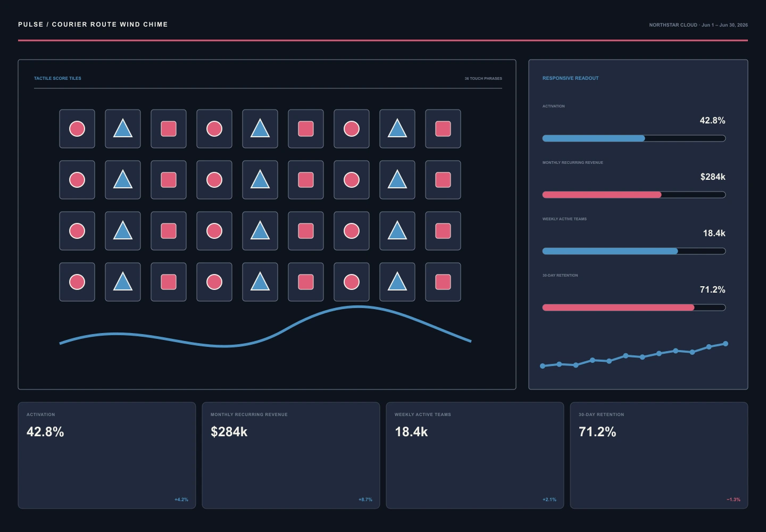The width and height of the screenshot is (766, 532).
Task: Tap the last square tile in the second row
Action: pyautogui.click(x=443, y=180)
